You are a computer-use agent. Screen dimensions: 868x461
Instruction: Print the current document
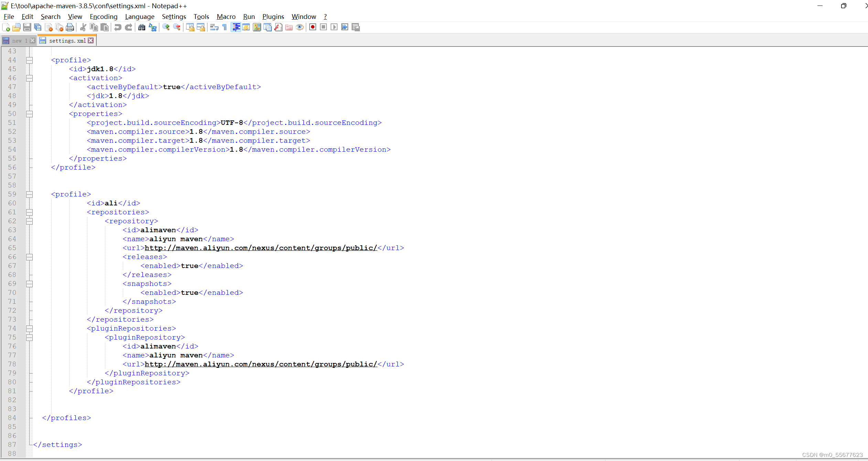[70, 27]
